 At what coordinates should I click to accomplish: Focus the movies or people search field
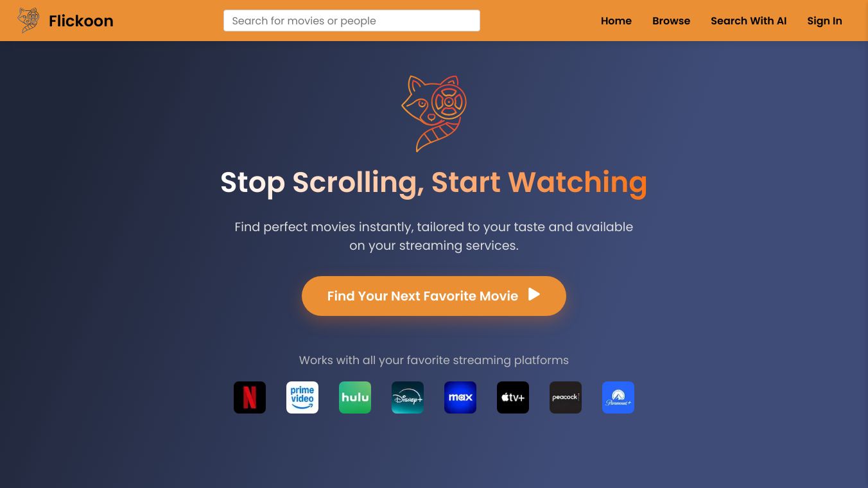pyautogui.click(x=352, y=21)
